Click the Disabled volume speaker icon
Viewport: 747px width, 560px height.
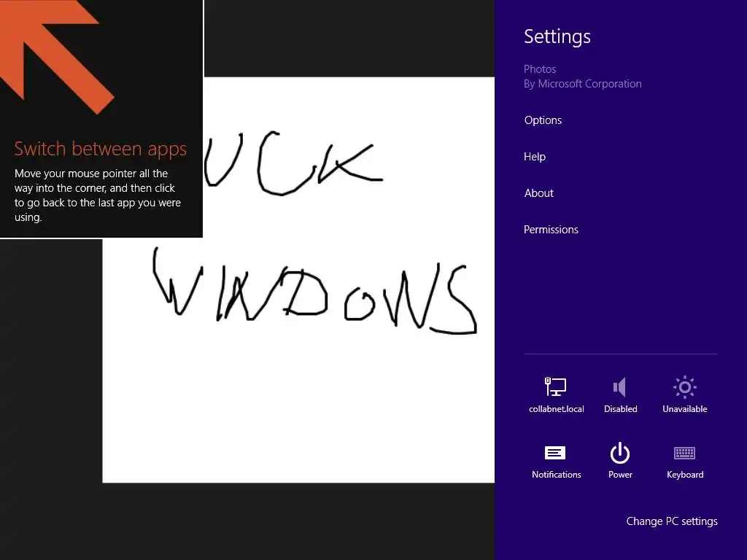(x=620, y=387)
